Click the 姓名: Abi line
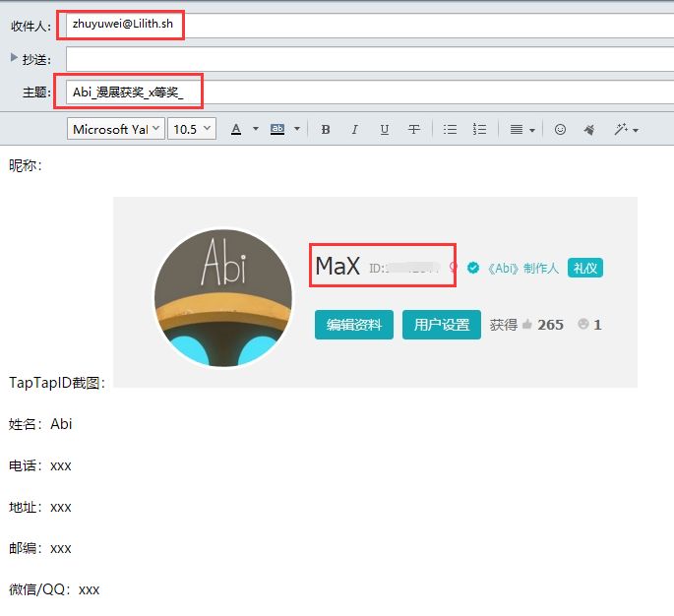This screenshot has height=616, width=674. [40, 424]
